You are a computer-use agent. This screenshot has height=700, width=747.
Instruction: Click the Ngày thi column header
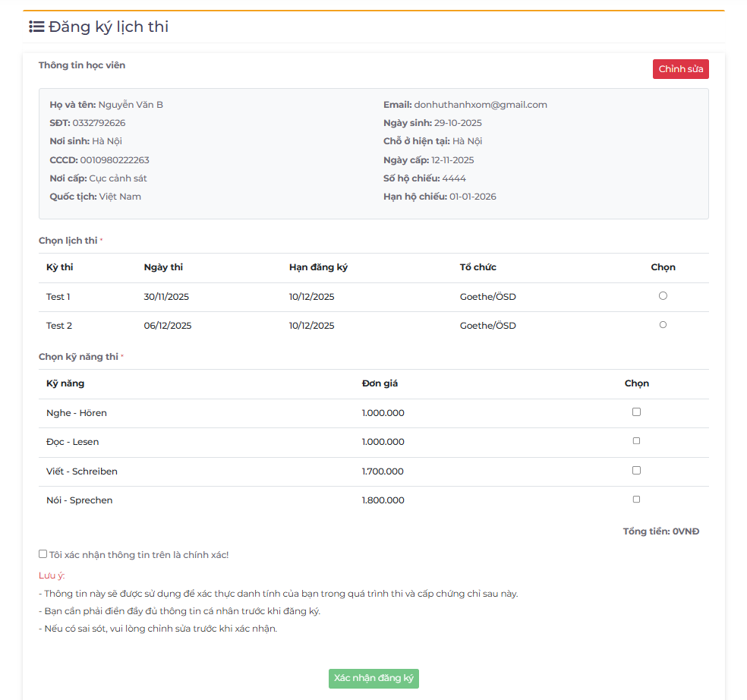(x=163, y=267)
